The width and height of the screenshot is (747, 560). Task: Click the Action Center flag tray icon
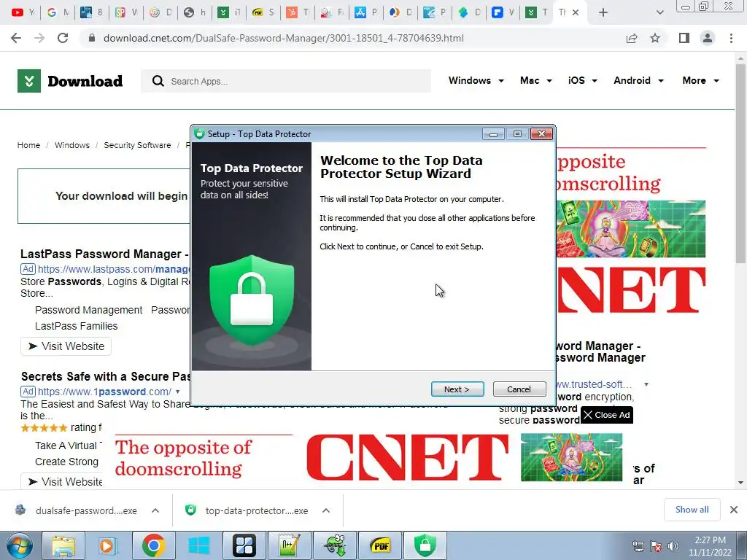pyautogui.click(x=656, y=546)
